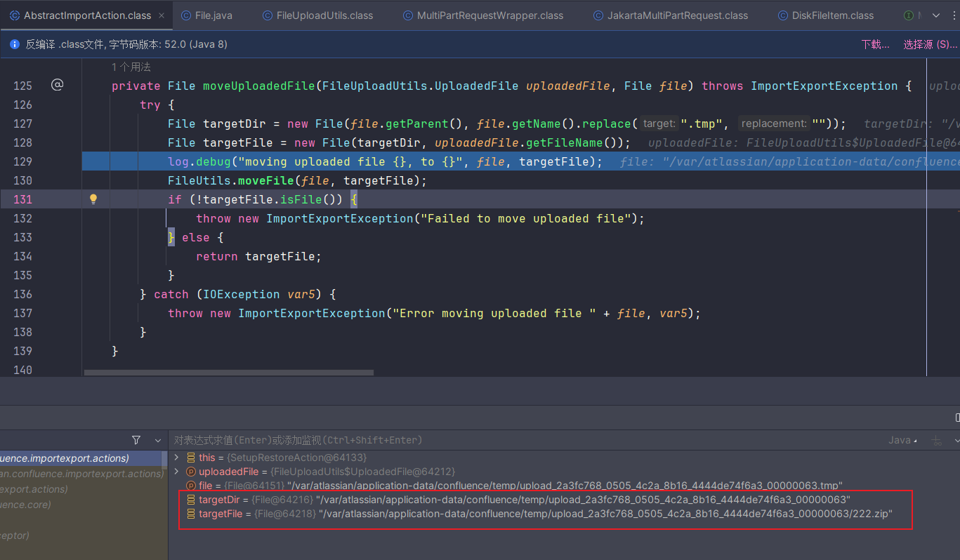The image size is (960, 560).
Task: Click the AbstractImportAction.class tab file icon
Action: pos(15,15)
